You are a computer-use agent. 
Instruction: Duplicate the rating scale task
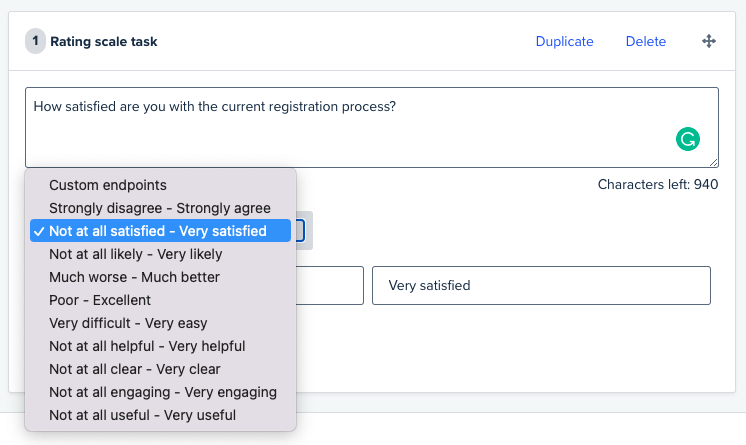tap(564, 41)
